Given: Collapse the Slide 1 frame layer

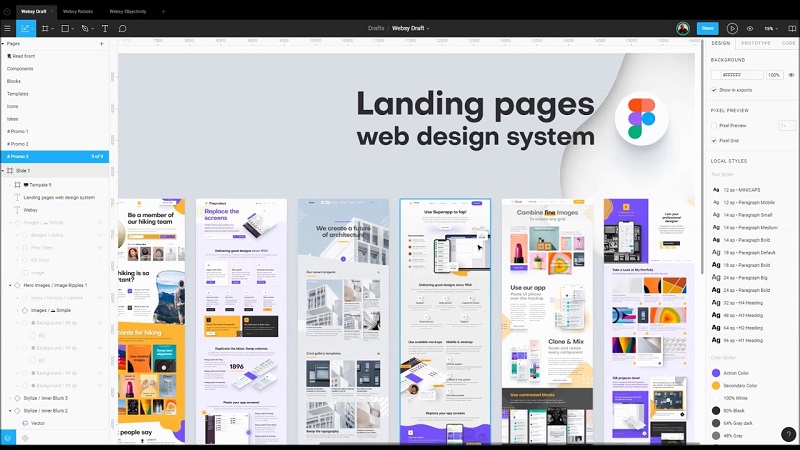Looking at the screenshot, I should [4, 171].
